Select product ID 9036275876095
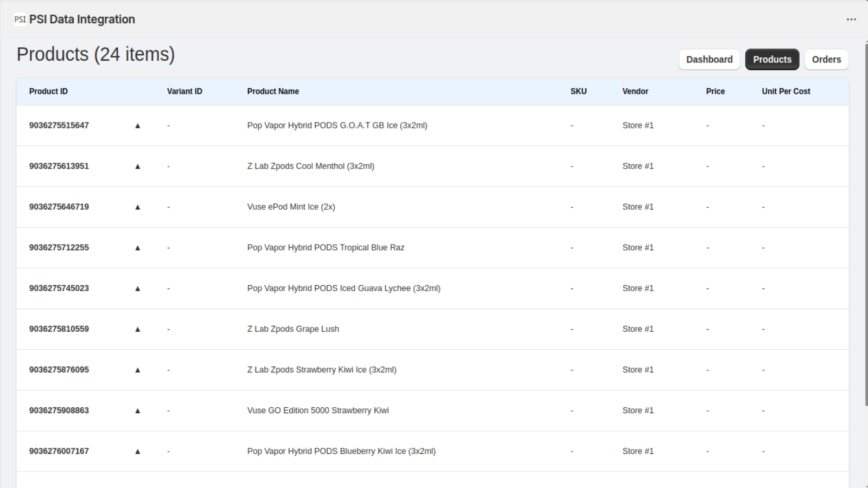The height and width of the screenshot is (488, 868). coord(59,370)
